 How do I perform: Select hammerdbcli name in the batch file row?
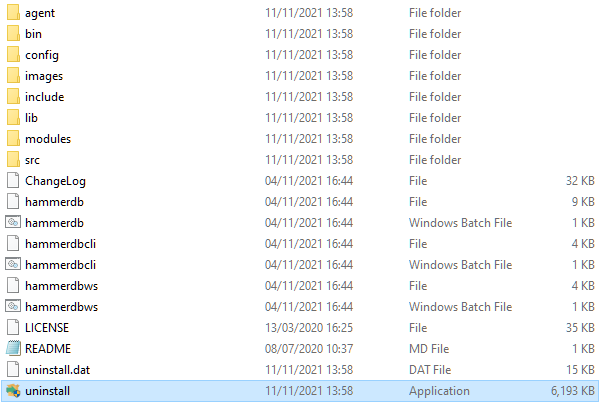[60, 265]
